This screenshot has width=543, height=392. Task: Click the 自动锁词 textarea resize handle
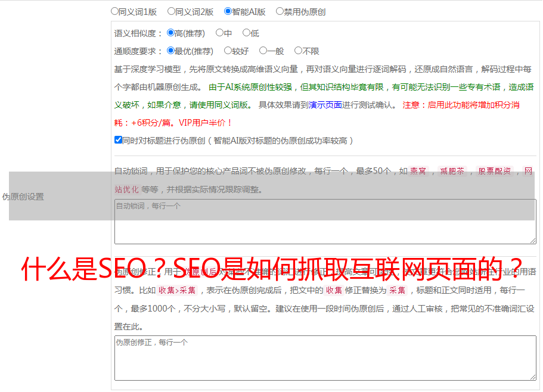533,240
